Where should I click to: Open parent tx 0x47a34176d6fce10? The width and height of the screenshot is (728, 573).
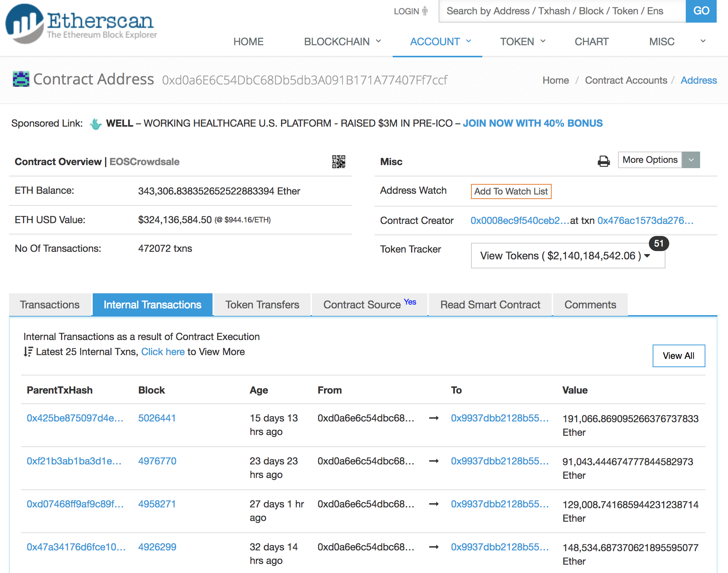pos(76,547)
